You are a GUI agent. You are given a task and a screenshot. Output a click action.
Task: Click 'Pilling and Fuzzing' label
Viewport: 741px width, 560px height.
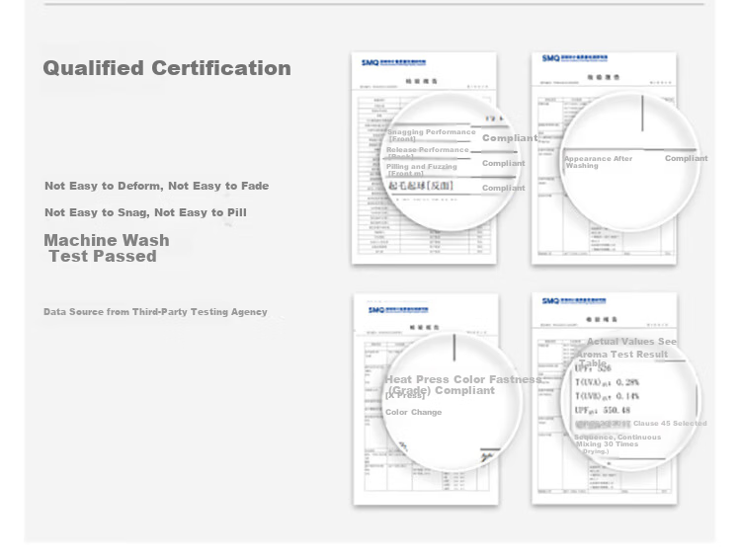click(422, 167)
